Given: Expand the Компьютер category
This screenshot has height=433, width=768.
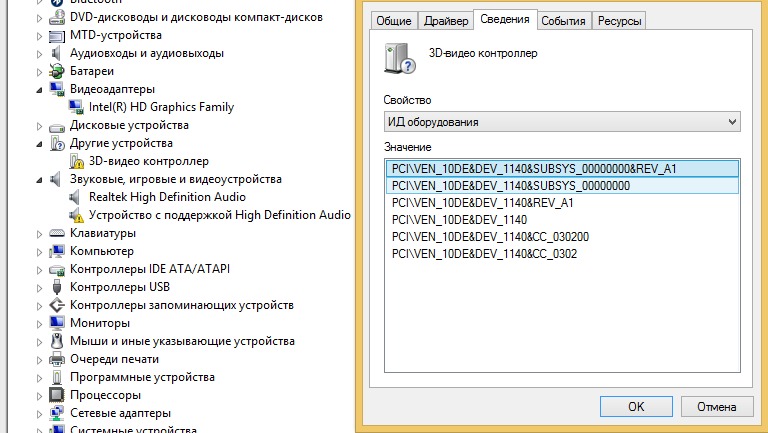Looking at the screenshot, I should 39,252.
